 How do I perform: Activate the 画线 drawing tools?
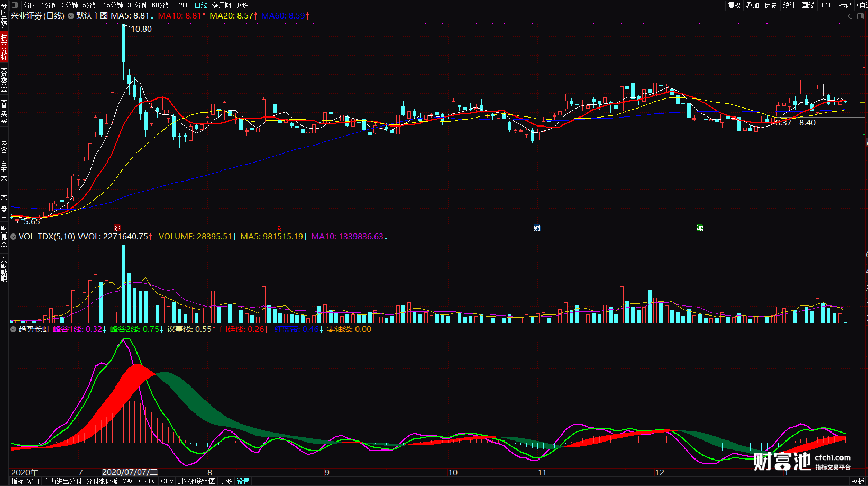tap(808, 5)
